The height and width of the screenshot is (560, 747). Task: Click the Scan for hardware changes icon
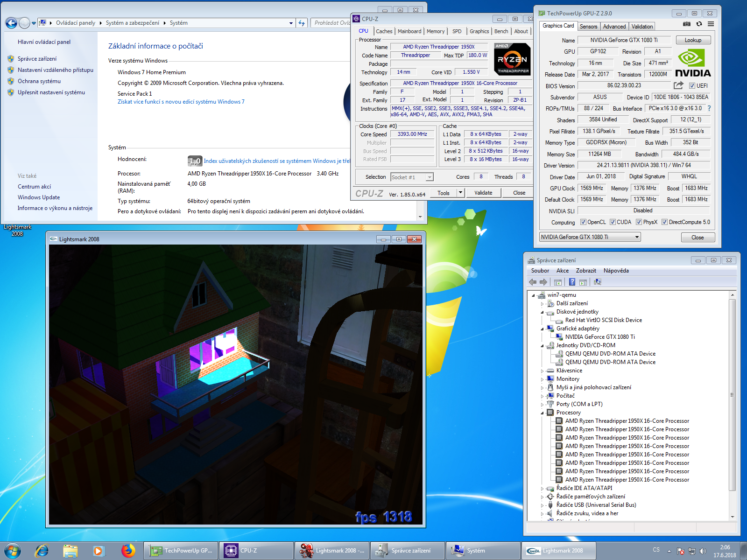point(597,282)
